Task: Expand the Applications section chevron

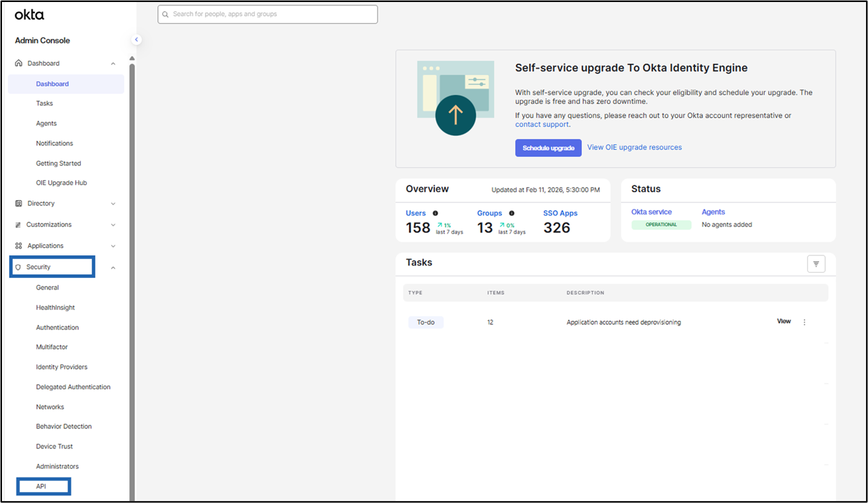Action: coord(113,246)
